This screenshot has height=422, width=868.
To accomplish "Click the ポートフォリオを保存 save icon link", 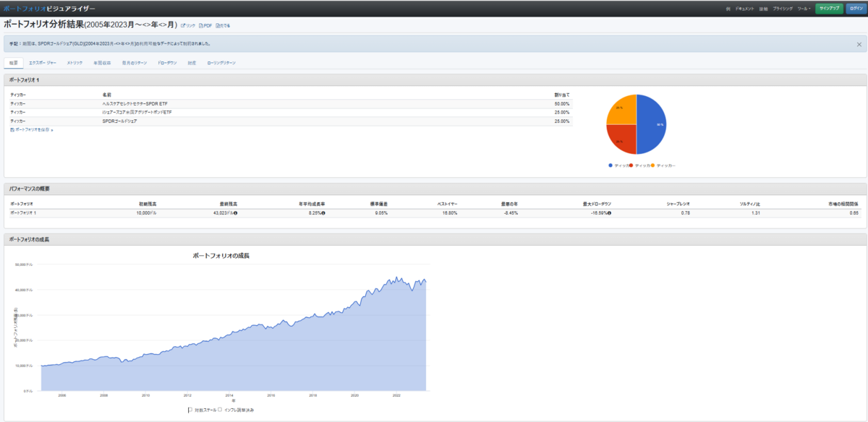I will click(12, 129).
